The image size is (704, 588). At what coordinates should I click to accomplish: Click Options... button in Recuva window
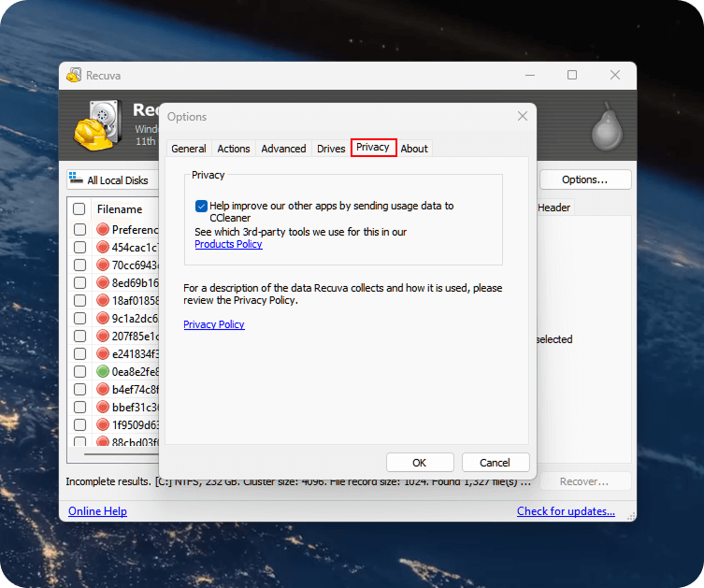585,179
